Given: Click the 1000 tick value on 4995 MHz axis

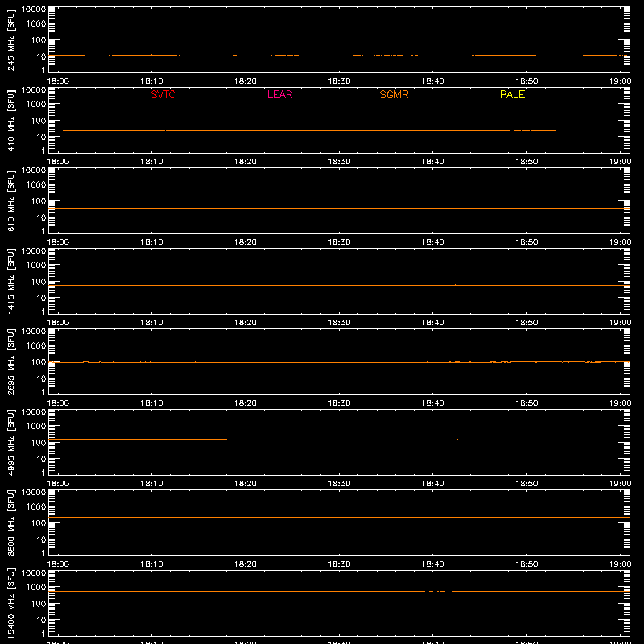Looking at the screenshot, I should [36, 427].
